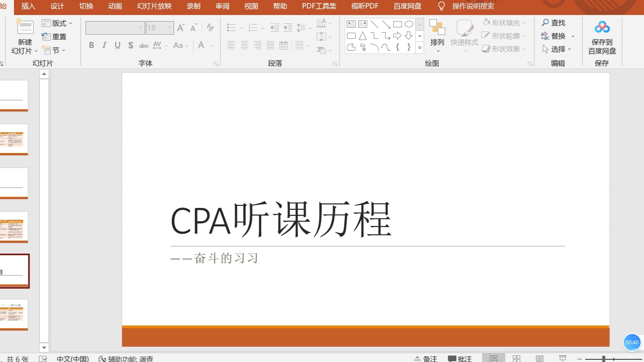This screenshot has width=644, height=362.
Task: Click Save to Baidu Netdisk icon
Action: click(602, 28)
